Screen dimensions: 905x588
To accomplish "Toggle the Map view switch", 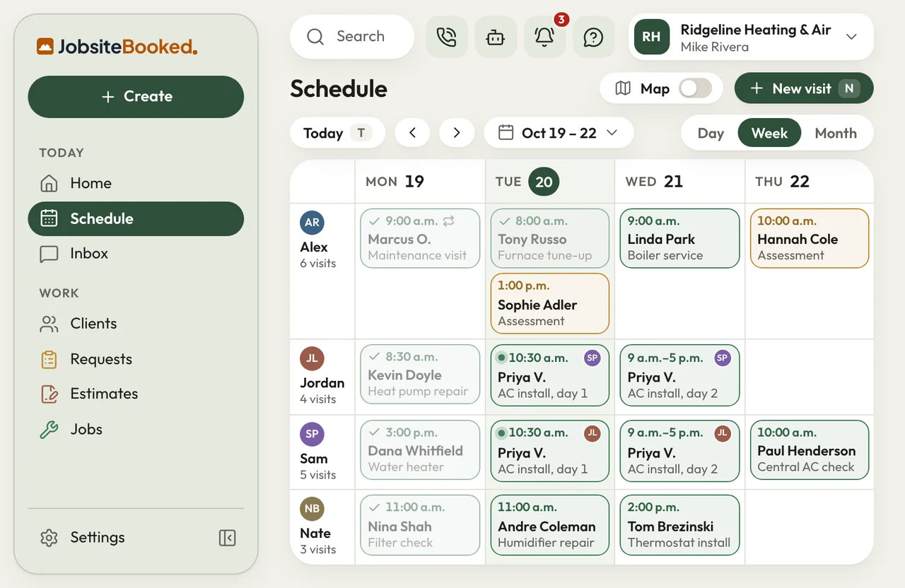I will click(695, 88).
